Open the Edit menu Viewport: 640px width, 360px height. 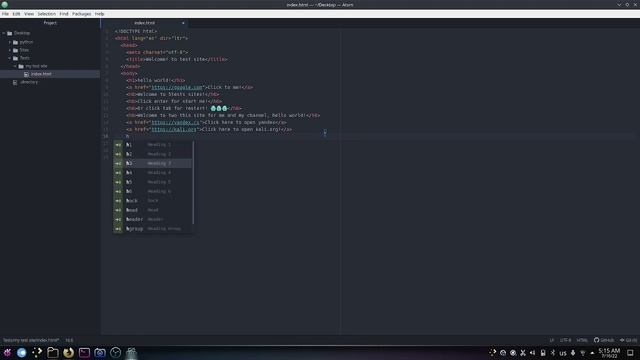(16, 14)
